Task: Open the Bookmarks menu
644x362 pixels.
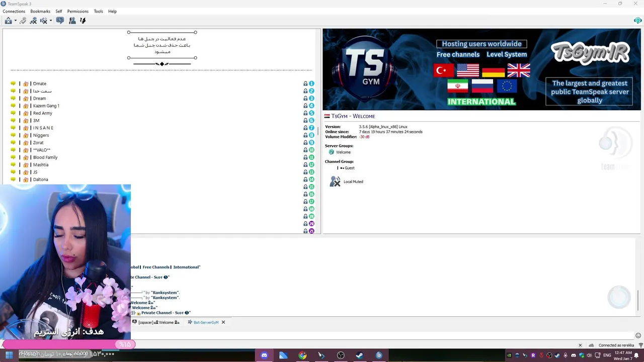Action: click(x=40, y=11)
